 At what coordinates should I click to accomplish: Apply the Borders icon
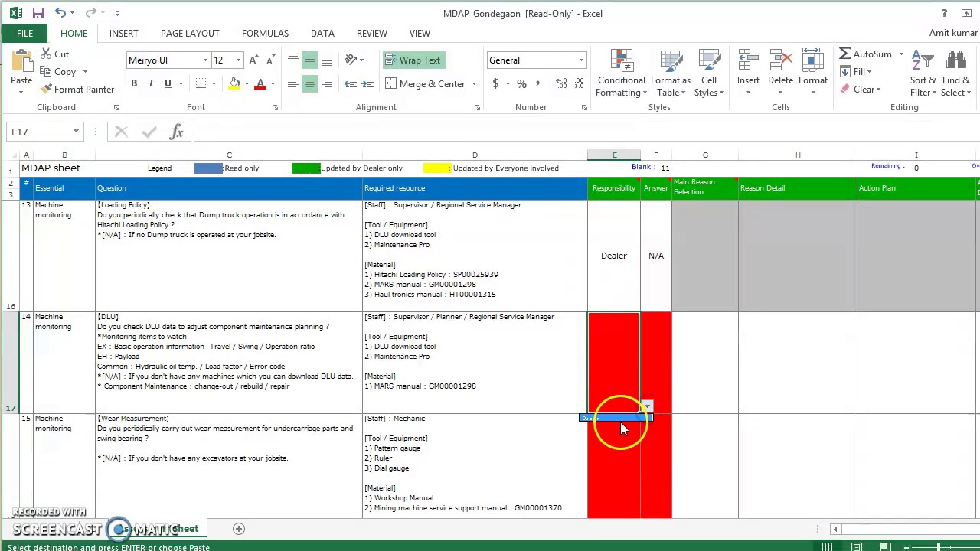[201, 83]
